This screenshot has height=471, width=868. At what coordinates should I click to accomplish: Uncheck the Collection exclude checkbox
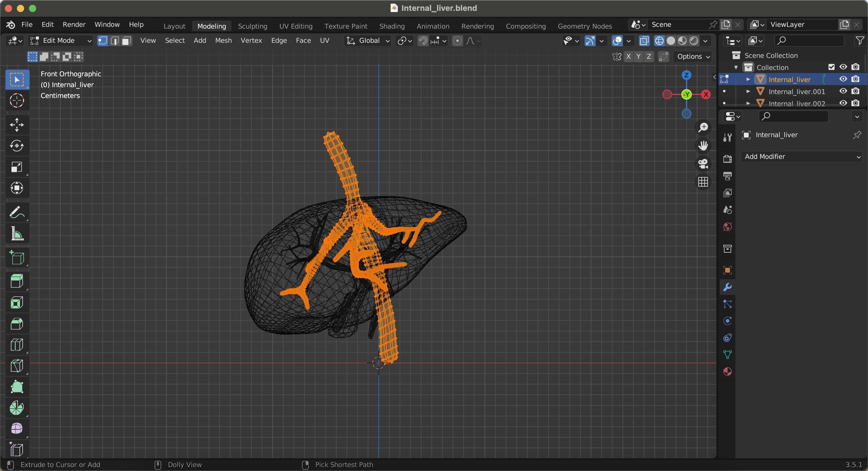point(831,67)
